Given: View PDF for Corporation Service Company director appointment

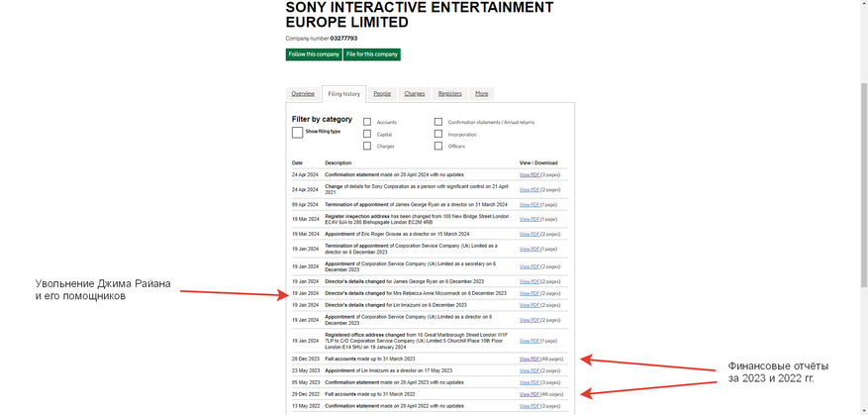Looking at the screenshot, I should coord(530,320).
